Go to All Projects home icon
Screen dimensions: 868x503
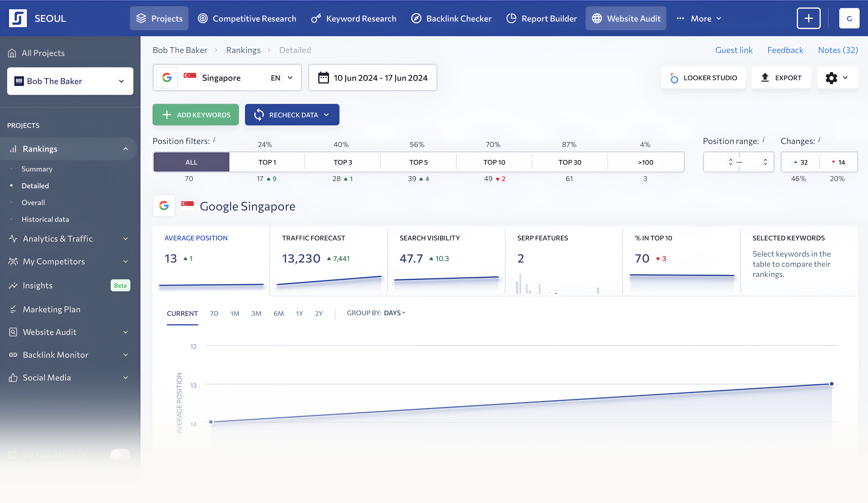(12, 53)
